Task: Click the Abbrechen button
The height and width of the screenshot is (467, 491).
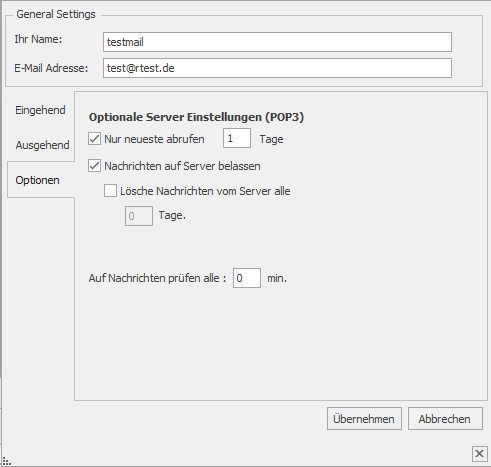Action: (445, 419)
